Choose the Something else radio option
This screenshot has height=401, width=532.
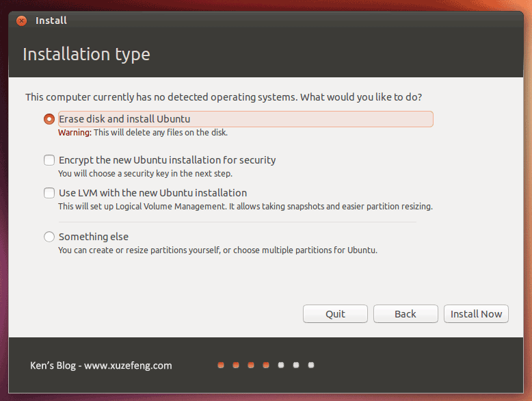pos(49,237)
